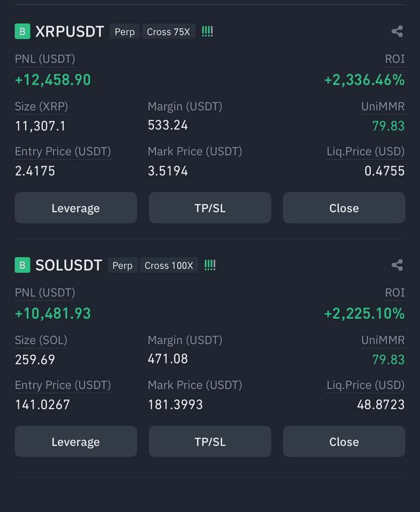Tap the green B badge beside XRPUSDT
The width and height of the screenshot is (420, 512).
click(22, 31)
